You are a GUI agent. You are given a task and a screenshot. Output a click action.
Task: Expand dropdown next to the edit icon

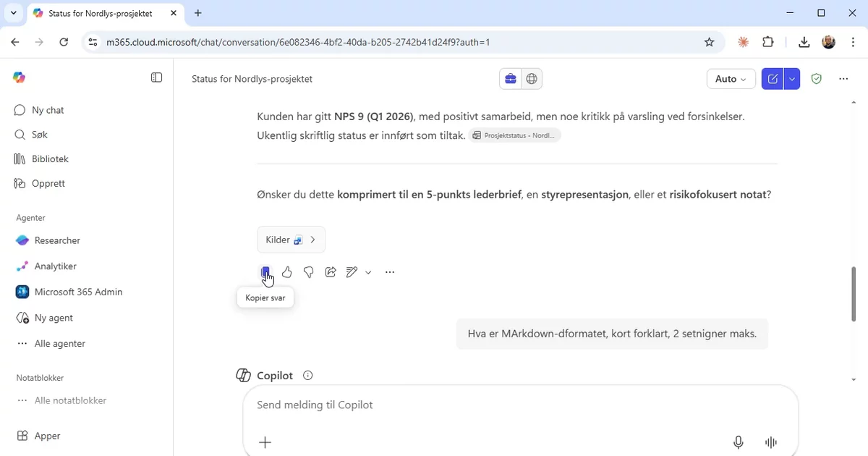(368, 273)
